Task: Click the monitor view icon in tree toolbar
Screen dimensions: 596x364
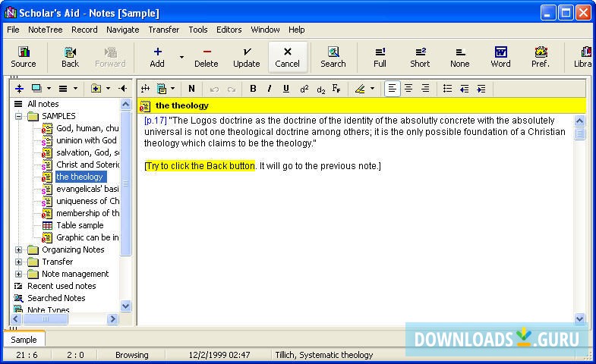Action: tap(37, 89)
